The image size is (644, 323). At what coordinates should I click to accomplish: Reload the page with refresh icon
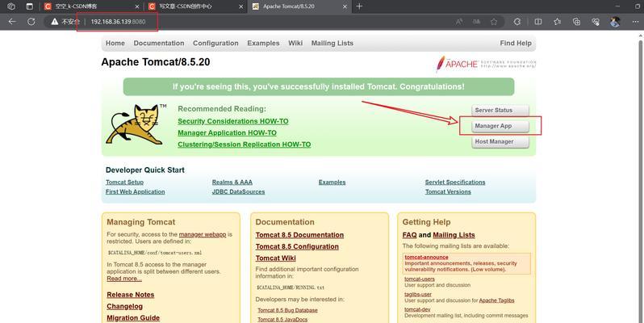(31, 22)
